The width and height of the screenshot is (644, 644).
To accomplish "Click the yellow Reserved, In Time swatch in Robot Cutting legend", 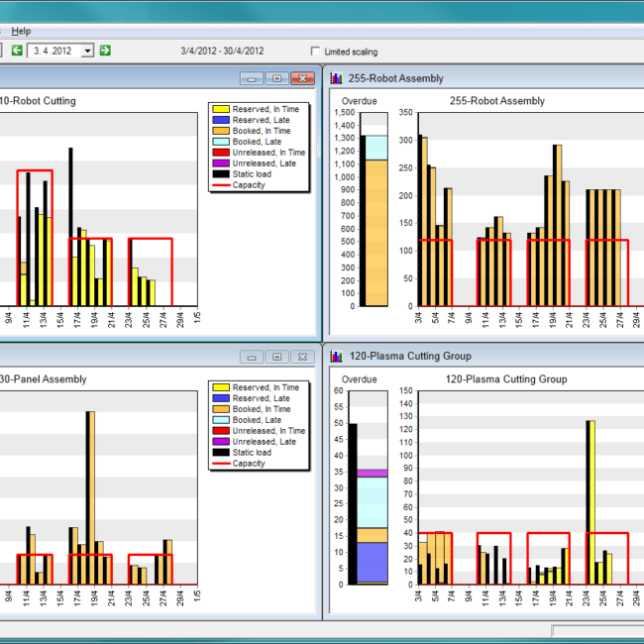I will [x=220, y=109].
